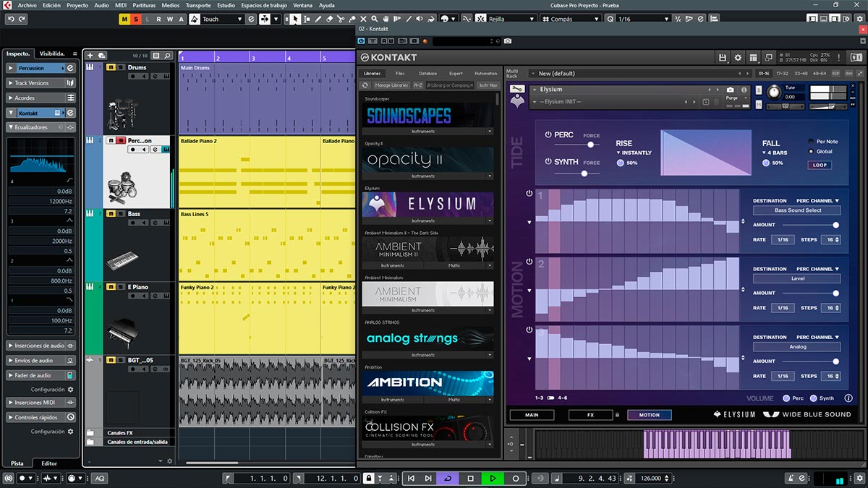Open the Soundscapes Instruments dropdown arrow
The width and height of the screenshot is (868, 488).
pyautogui.click(x=490, y=132)
